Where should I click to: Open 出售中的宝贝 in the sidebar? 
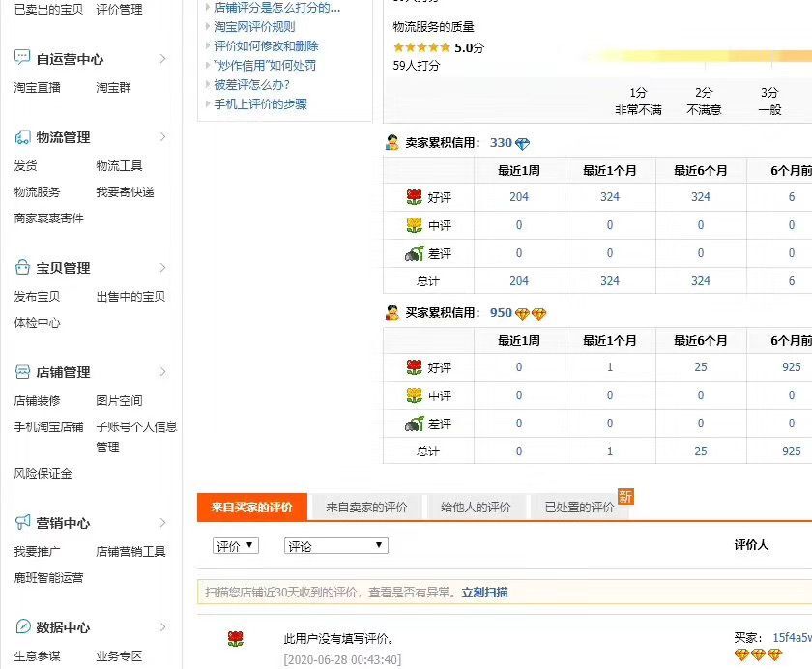(x=131, y=296)
